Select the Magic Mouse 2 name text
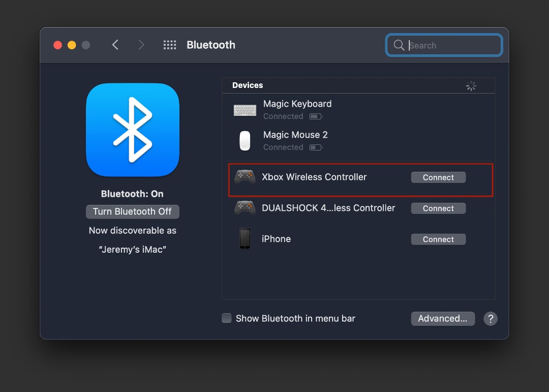The image size is (549, 392). click(295, 135)
